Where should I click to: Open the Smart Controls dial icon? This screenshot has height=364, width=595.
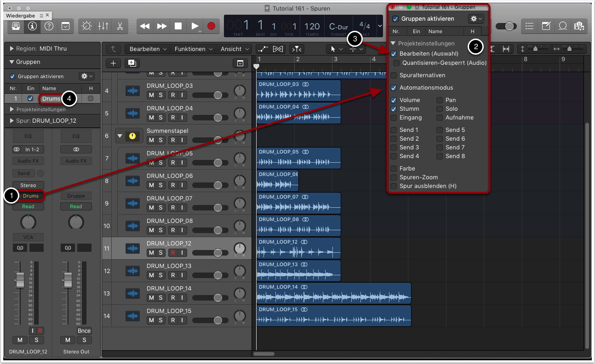coord(86,26)
